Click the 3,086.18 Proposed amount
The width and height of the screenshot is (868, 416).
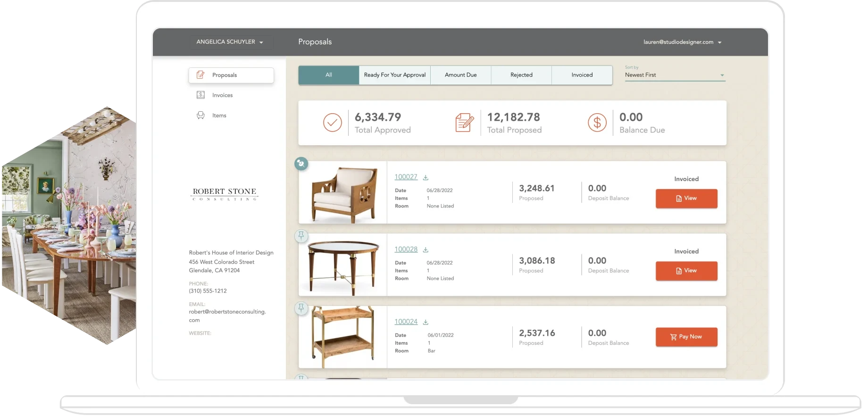point(537,261)
